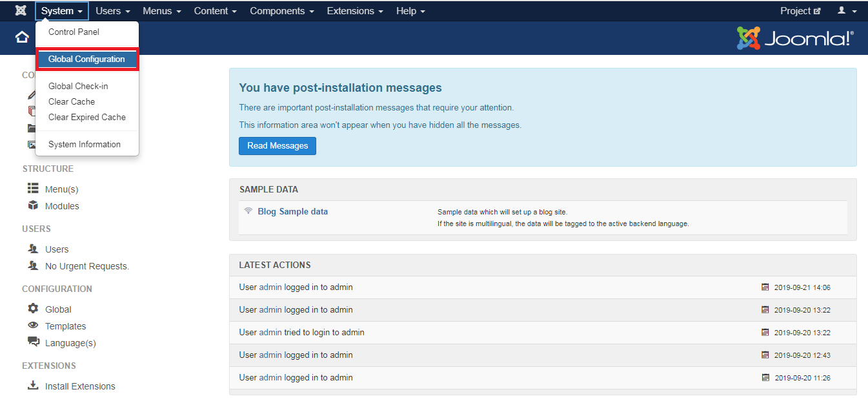This screenshot has height=405, width=868.
Task: Click the Templates eye icon
Action: (33, 326)
